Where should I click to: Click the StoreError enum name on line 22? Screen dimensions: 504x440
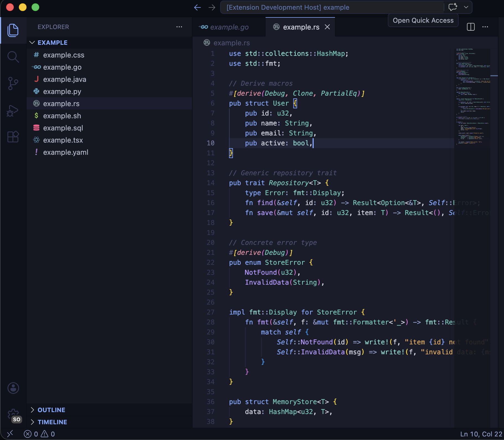pos(285,263)
